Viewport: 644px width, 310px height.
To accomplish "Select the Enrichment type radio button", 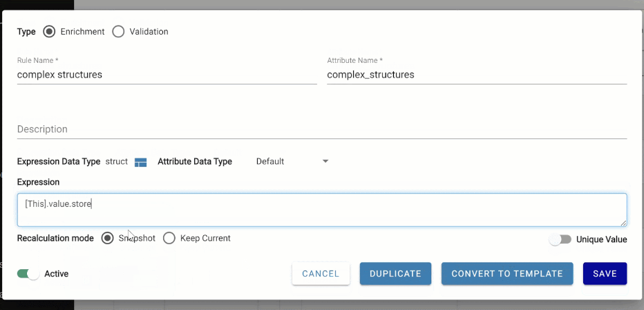I will tap(49, 31).
